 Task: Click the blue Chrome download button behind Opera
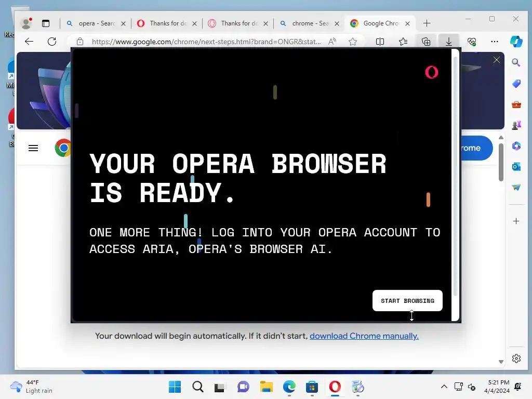pyautogui.click(x=476, y=148)
